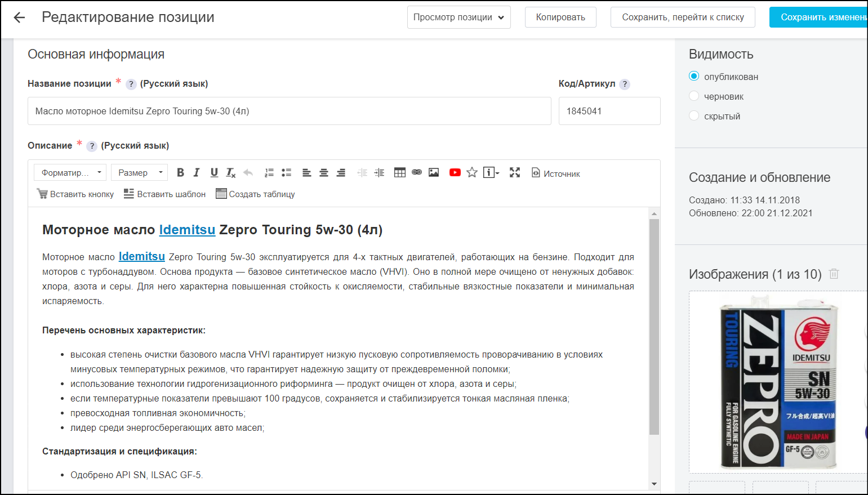Click Создать таблицу in the editor toolbar
Viewport: 868px width, 495px height.
point(255,194)
